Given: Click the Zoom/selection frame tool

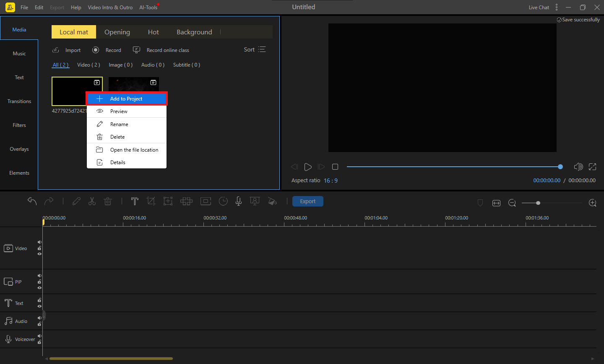Looking at the screenshot, I should click(168, 201).
